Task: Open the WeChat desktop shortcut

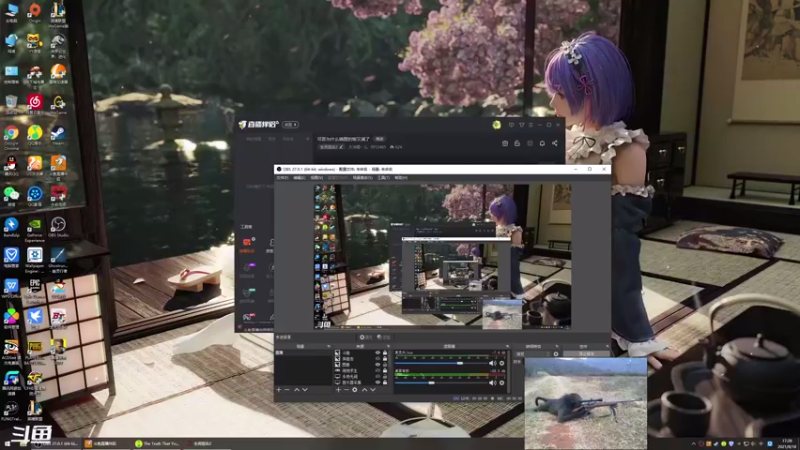Action: click(x=11, y=195)
